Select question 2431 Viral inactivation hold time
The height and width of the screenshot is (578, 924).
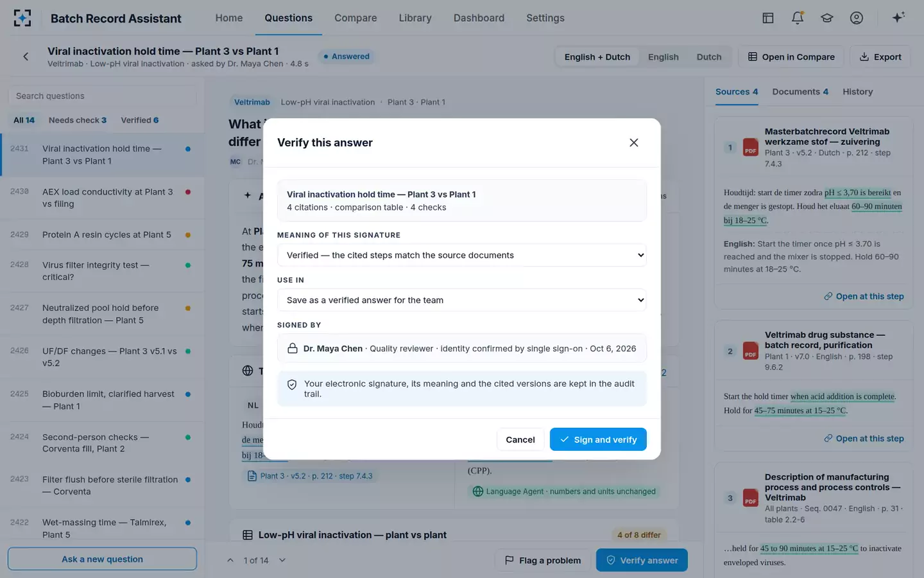coord(103,155)
